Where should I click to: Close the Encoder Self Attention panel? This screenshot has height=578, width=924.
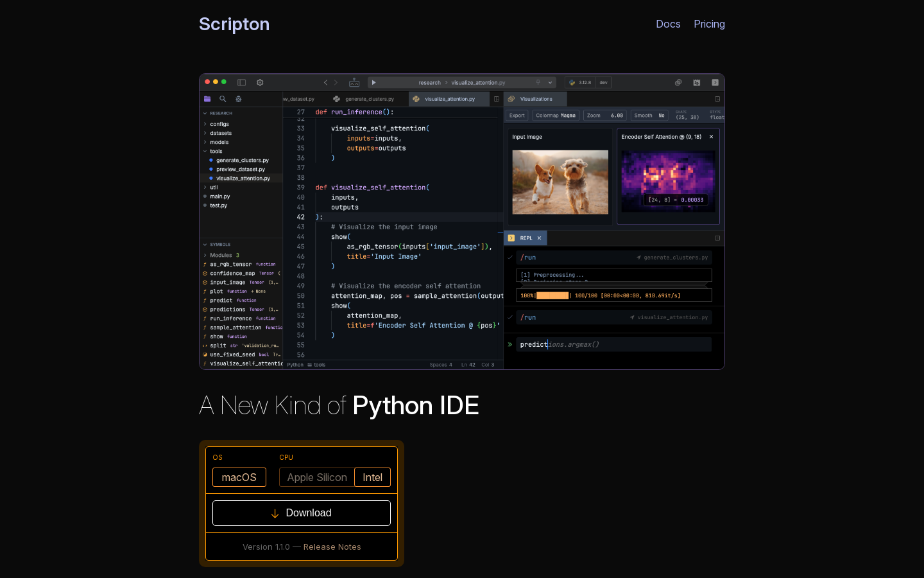click(x=711, y=137)
